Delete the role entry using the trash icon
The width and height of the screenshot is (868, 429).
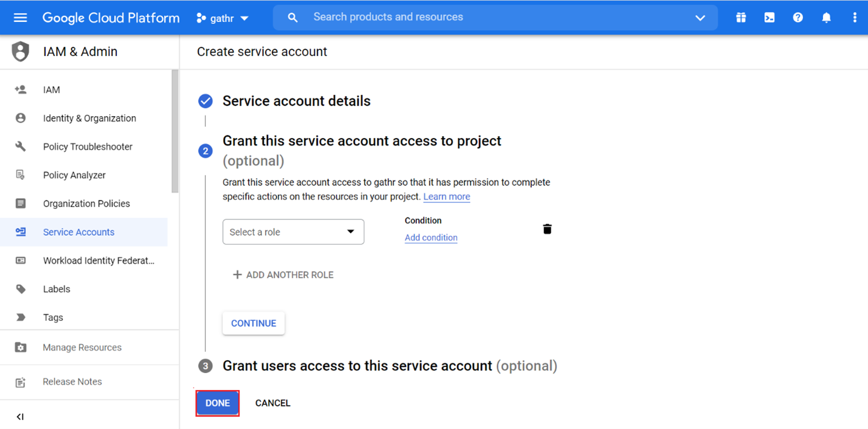(546, 228)
